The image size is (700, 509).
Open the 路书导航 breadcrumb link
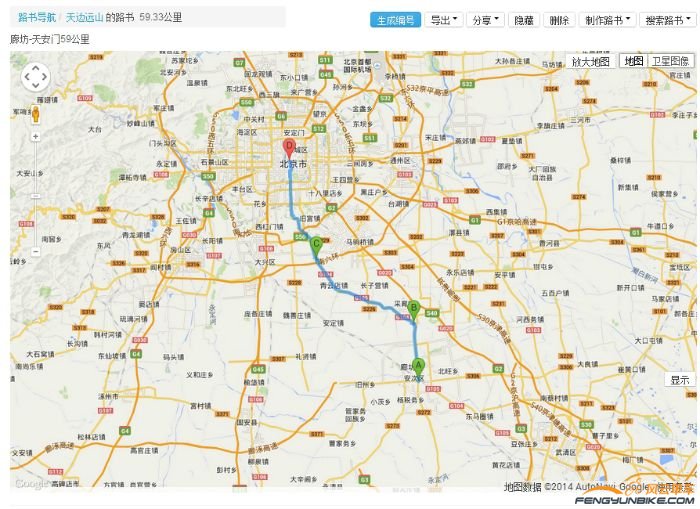(37, 17)
